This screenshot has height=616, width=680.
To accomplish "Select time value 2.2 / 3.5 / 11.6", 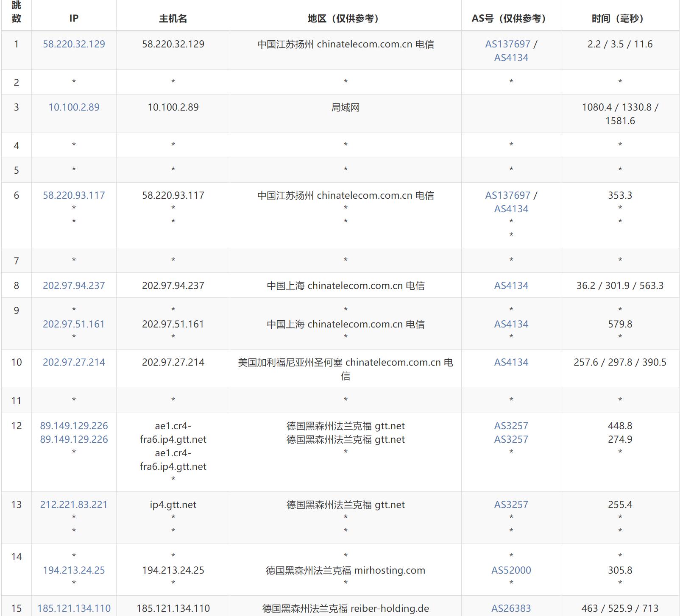I will pos(620,44).
